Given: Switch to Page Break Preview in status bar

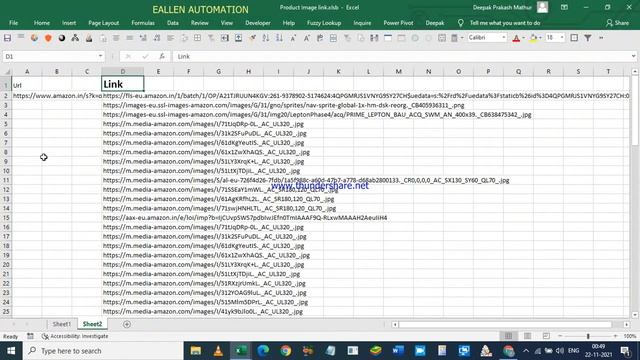Looking at the screenshot, I should coord(546,336).
